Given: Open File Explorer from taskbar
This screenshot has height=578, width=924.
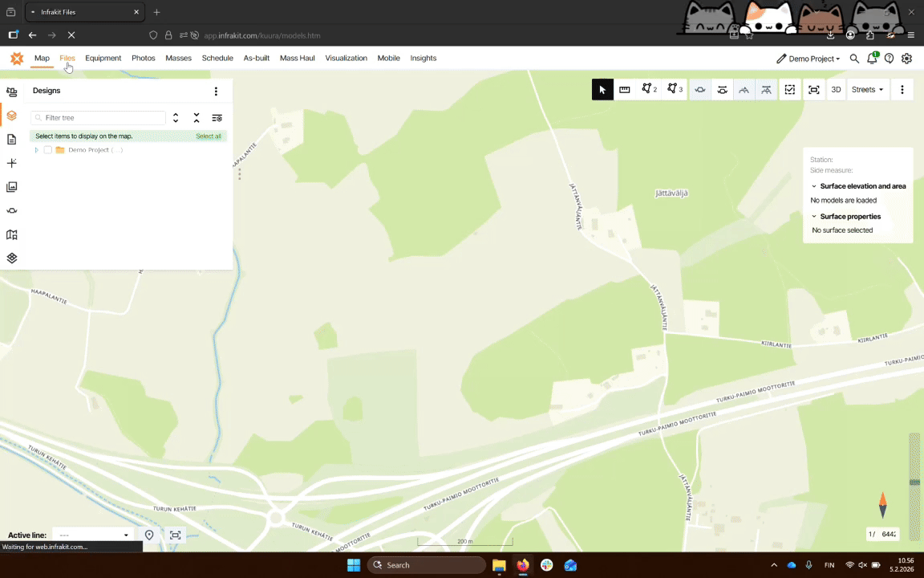Looking at the screenshot, I should coord(499,565).
